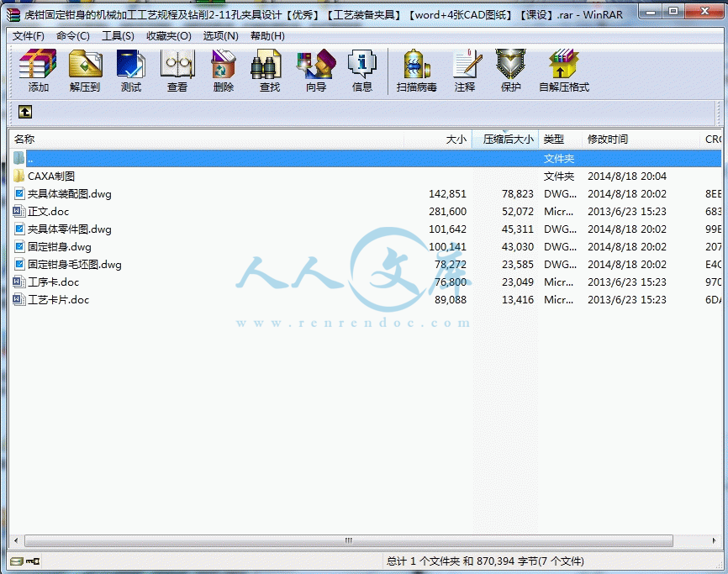Screen dimensions: 728x574
Task: Click the 工艺卡片.doc Word file icon
Action: 18,299
